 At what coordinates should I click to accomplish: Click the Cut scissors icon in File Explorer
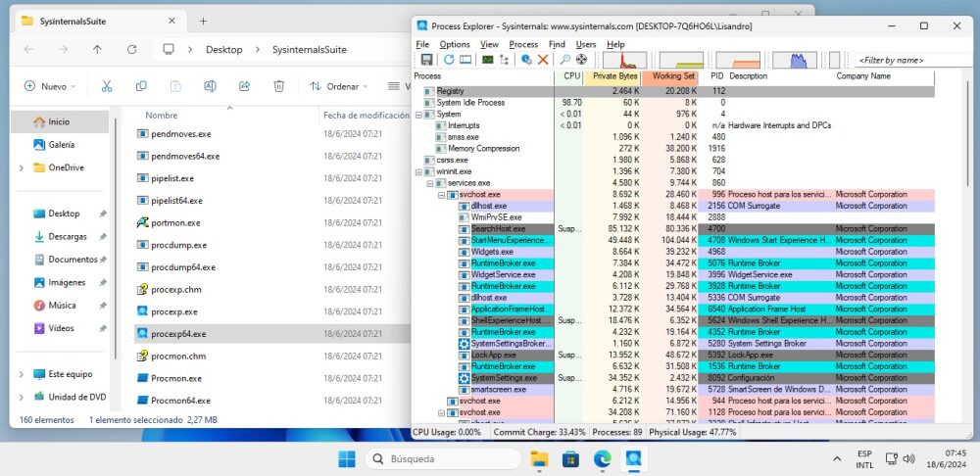(x=107, y=86)
